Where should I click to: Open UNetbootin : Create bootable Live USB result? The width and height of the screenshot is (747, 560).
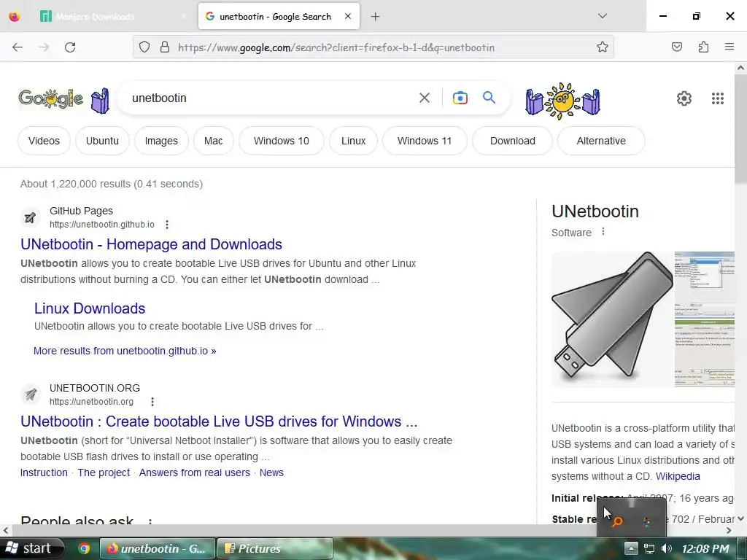tap(219, 421)
